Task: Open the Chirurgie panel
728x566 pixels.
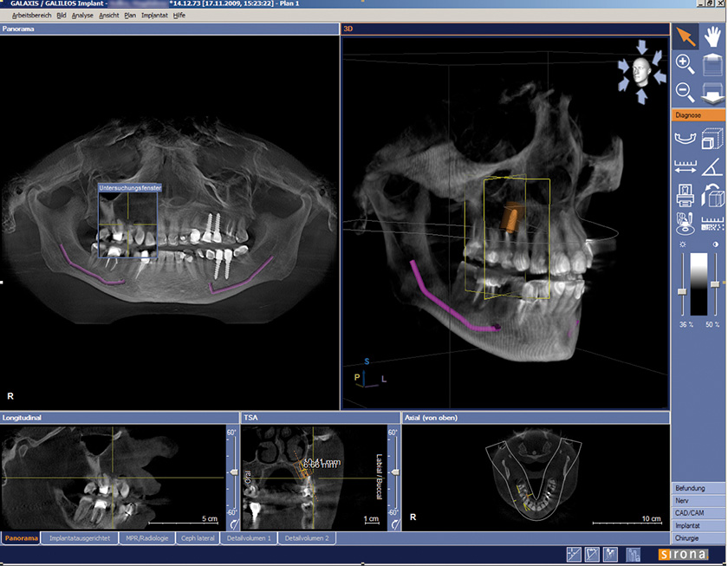Action: pos(699,538)
